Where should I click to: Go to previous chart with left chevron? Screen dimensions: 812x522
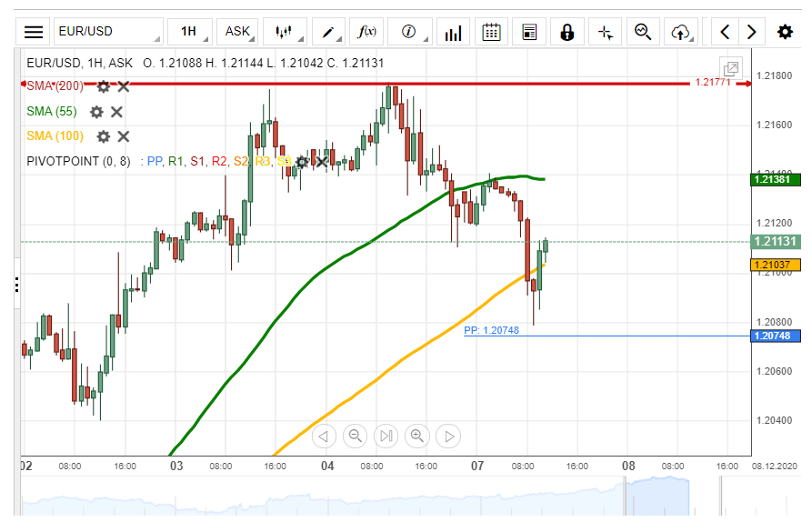[x=725, y=32]
